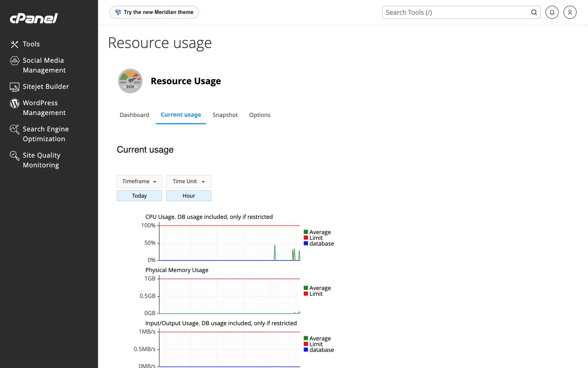Click the Resource usage page title
The image size is (588, 368).
(x=160, y=43)
